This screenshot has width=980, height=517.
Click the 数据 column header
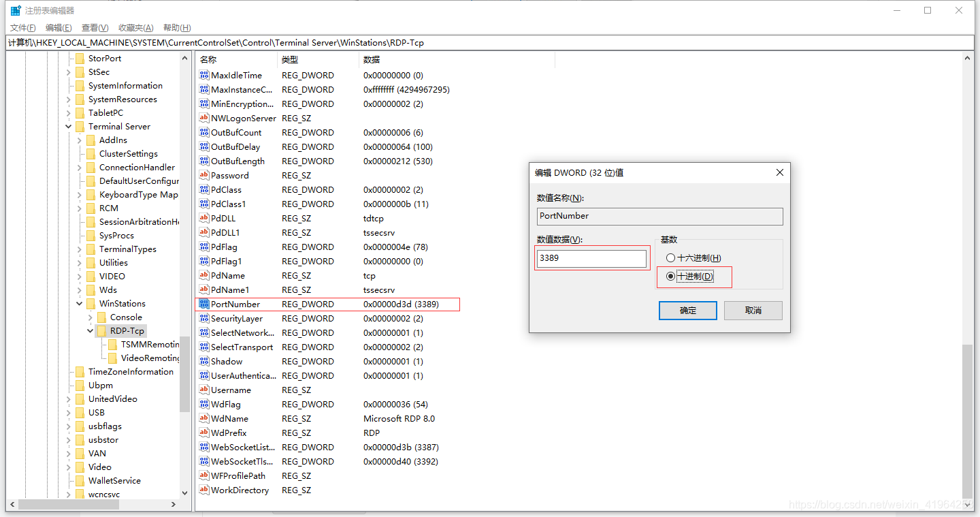coord(457,60)
